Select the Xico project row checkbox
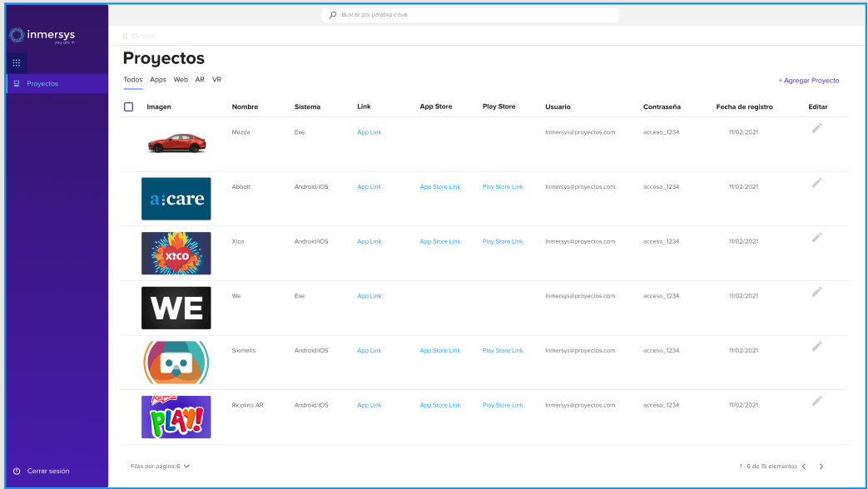 (129, 241)
